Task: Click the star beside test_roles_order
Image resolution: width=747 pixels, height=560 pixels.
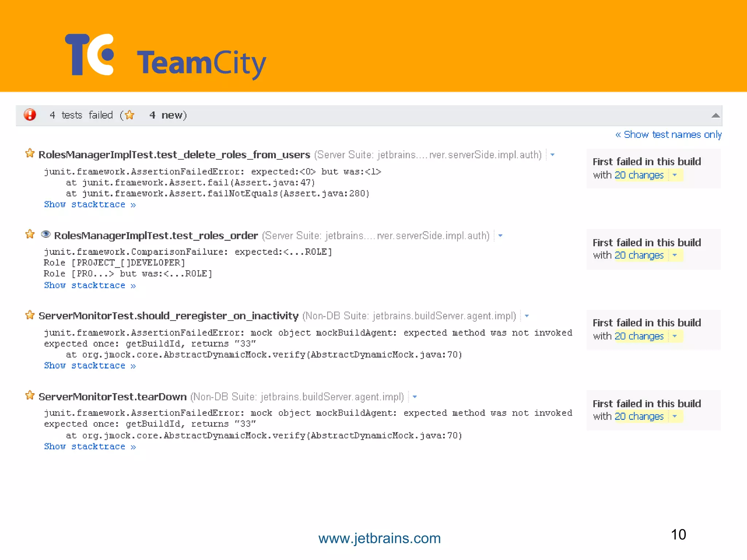Action: 30,234
